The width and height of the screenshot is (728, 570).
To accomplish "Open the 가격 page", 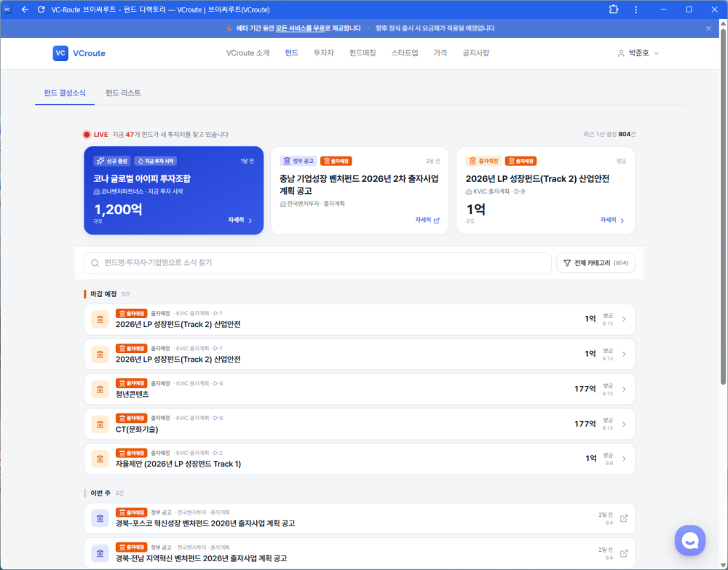I will pyautogui.click(x=440, y=53).
